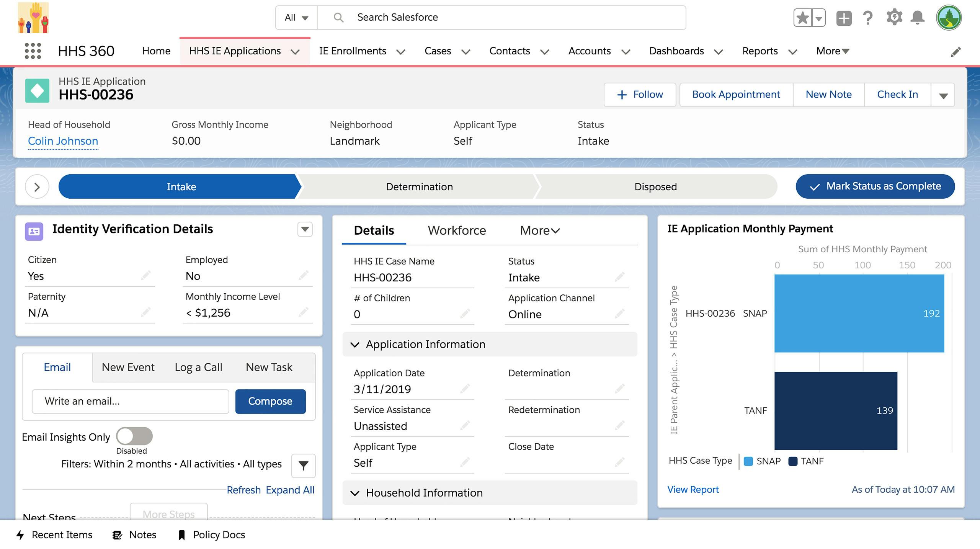Click the SNAP 192 chart bar

click(x=859, y=313)
